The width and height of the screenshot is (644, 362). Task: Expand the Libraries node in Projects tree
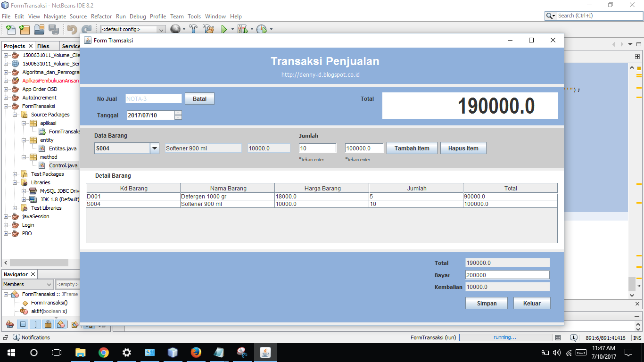coord(15,182)
